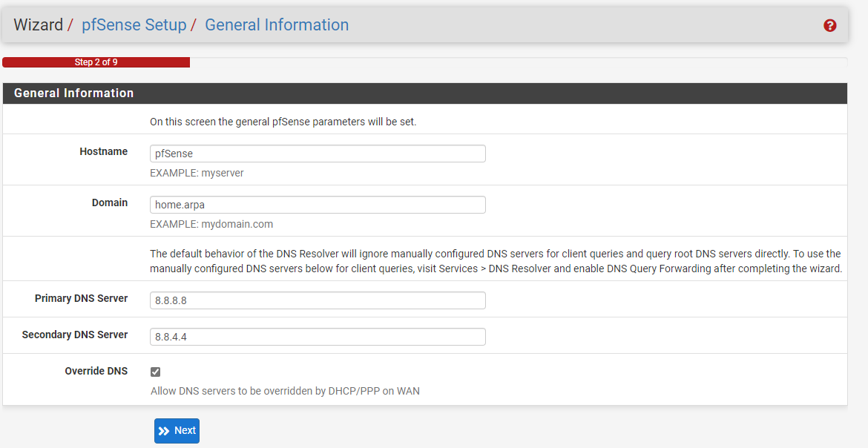
Task: Click the Primary DNS Server label
Action: coord(81,298)
